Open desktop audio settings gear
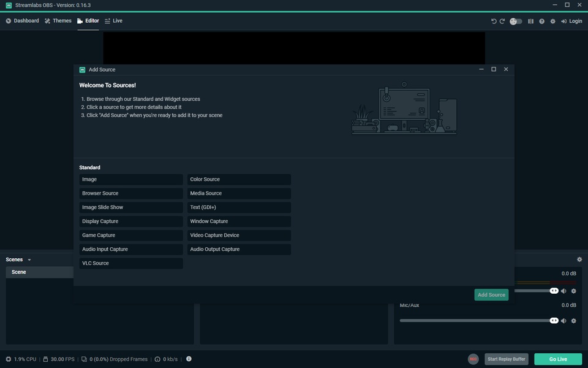 [574, 291]
